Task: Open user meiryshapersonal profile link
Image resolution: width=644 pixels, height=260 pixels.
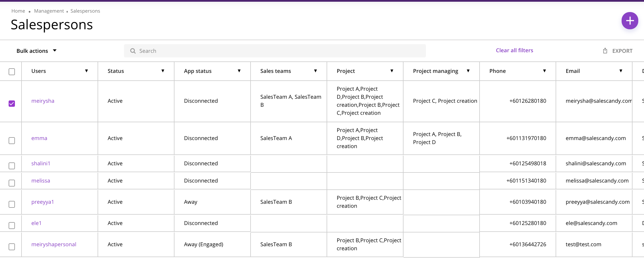Action: click(x=54, y=244)
